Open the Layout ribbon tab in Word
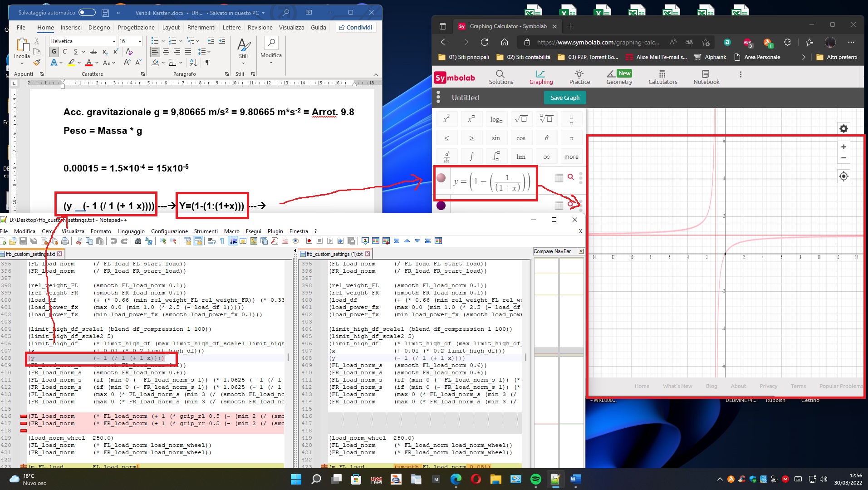 click(x=171, y=27)
